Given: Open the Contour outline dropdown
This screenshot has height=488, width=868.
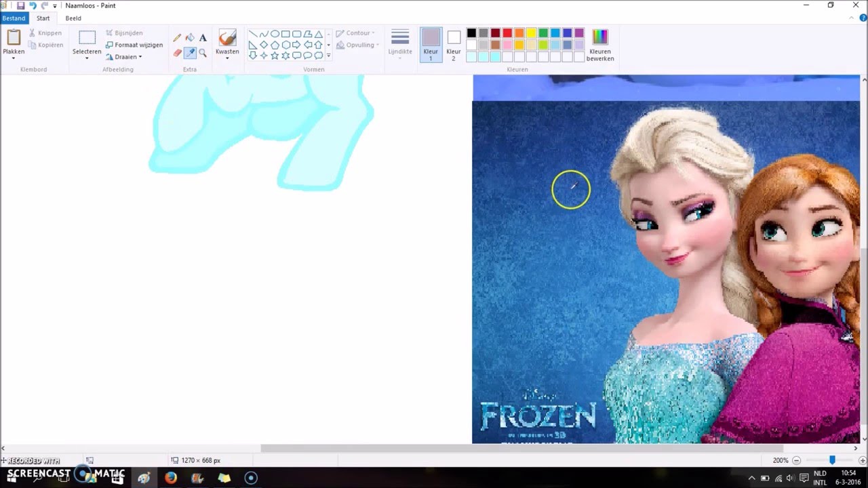Looking at the screenshot, I should [357, 33].
